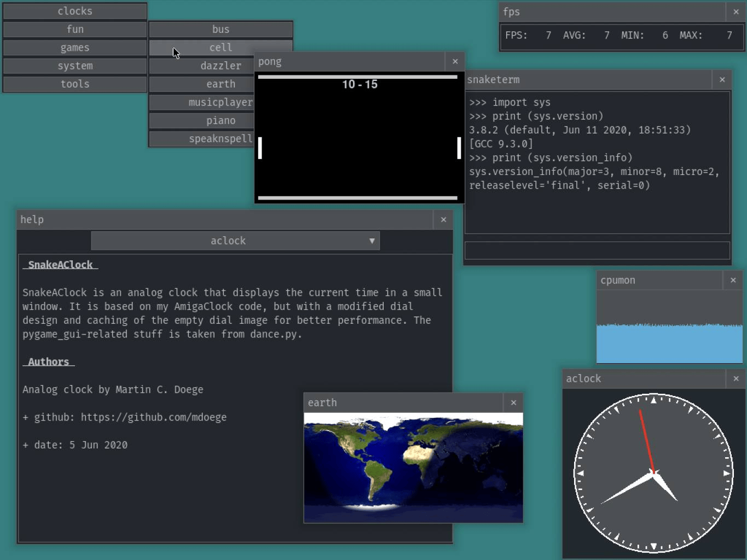Viewport: 747px width, 560px height.
Task: Close the aclock window
Action: (x=736, y=378)
